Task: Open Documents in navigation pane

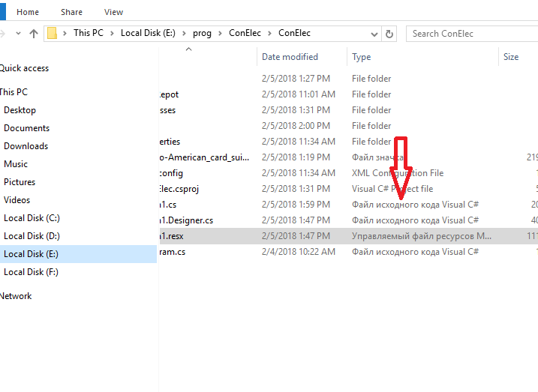Action: click(x=27, y=128)
